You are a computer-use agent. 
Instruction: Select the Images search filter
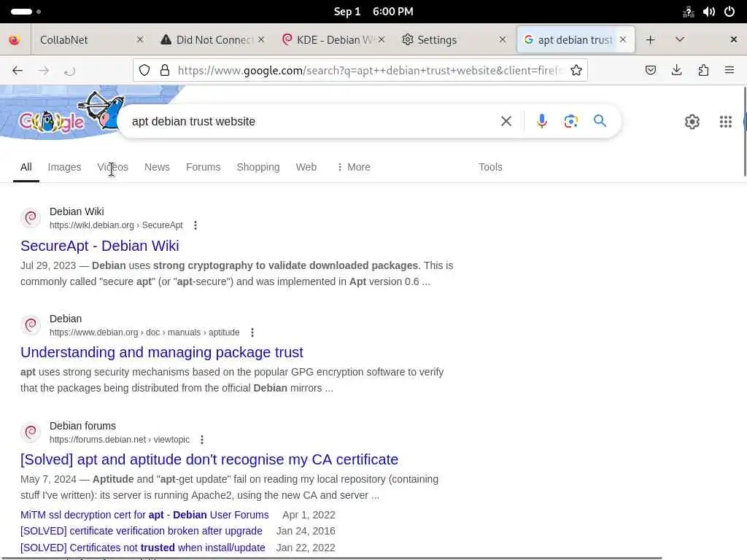(64, 167)
